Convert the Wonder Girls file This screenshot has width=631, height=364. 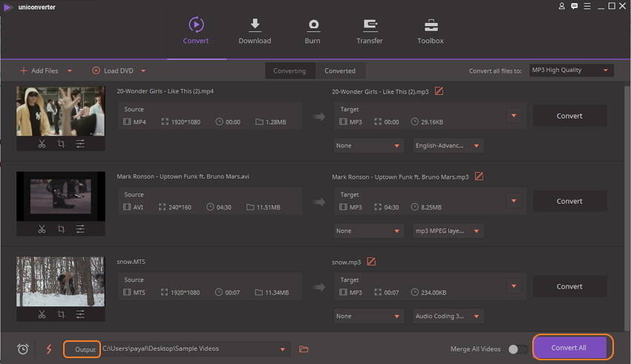569,116
